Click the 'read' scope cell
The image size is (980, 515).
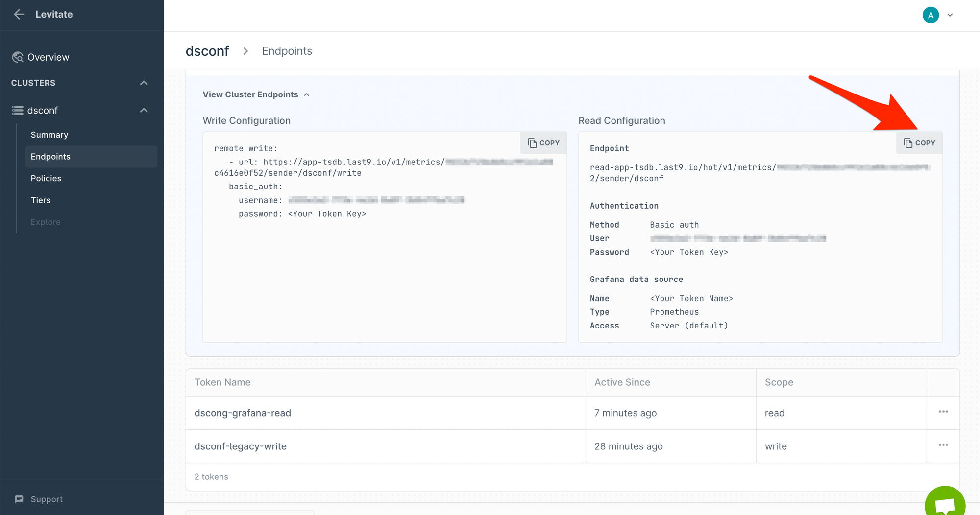[x=775, y=413]
